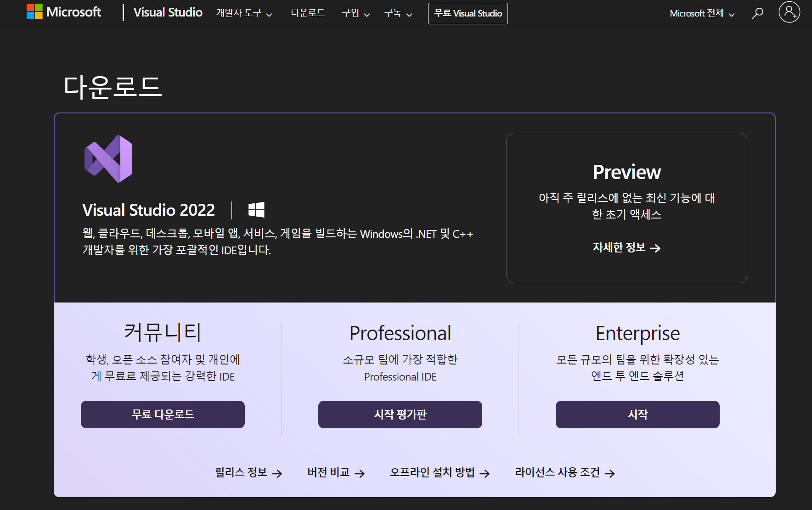812x510 pixels.
Task: Click the 커뮤니티 edition heading
Action: click(x=163, y=332)
